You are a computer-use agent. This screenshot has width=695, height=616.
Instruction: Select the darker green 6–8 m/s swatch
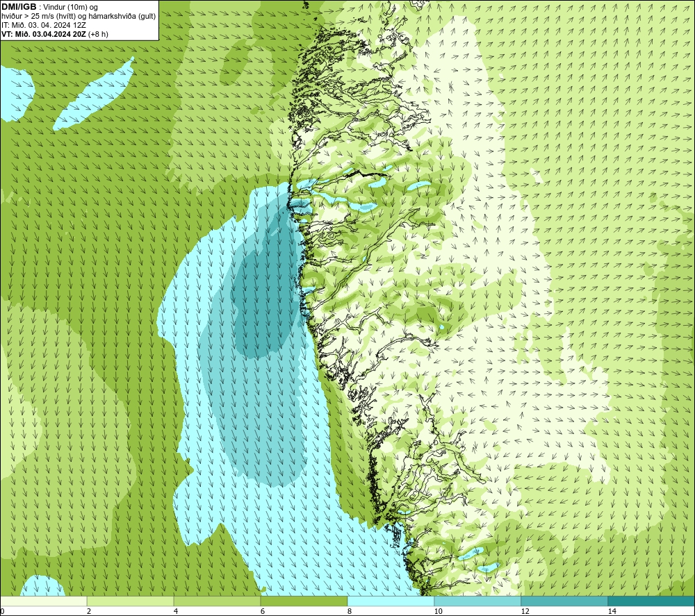304,601
